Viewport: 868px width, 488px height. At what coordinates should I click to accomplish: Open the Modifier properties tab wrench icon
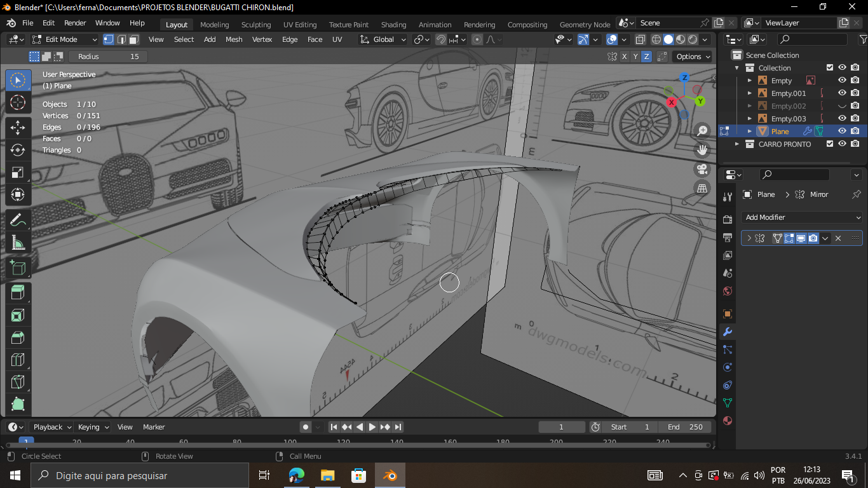728,332
